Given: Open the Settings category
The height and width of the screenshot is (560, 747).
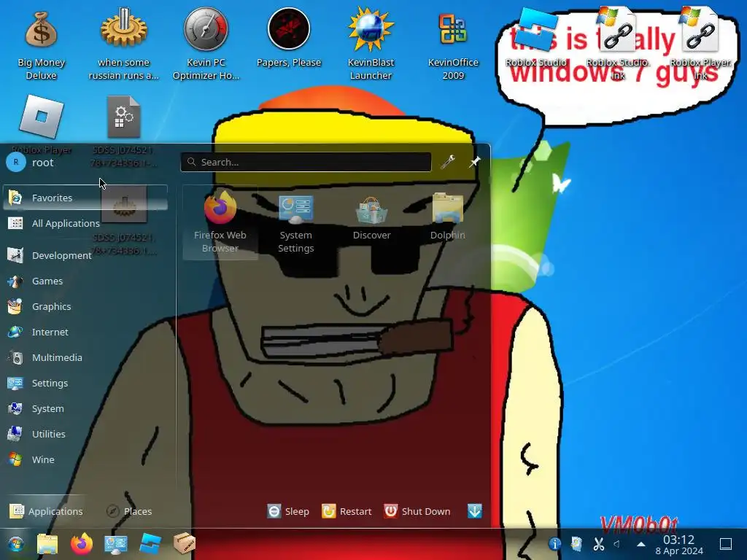Looking at the screenshot, I should coord(85,383).
